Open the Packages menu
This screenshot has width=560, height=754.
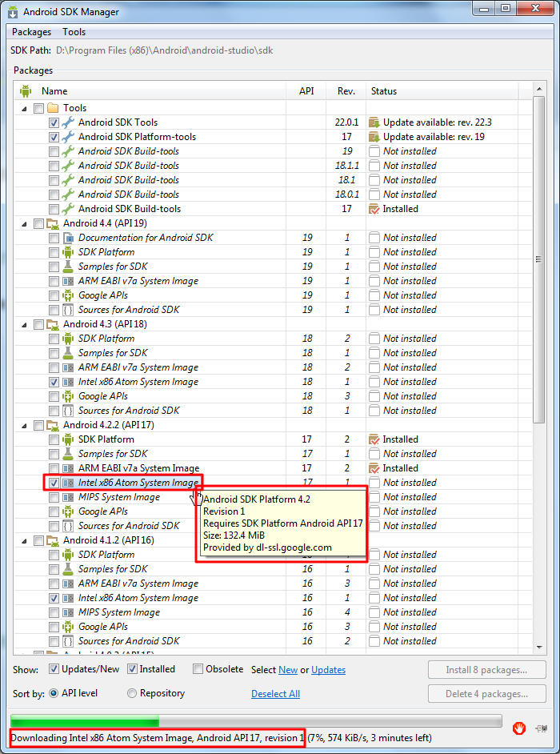tap(31, 32)
